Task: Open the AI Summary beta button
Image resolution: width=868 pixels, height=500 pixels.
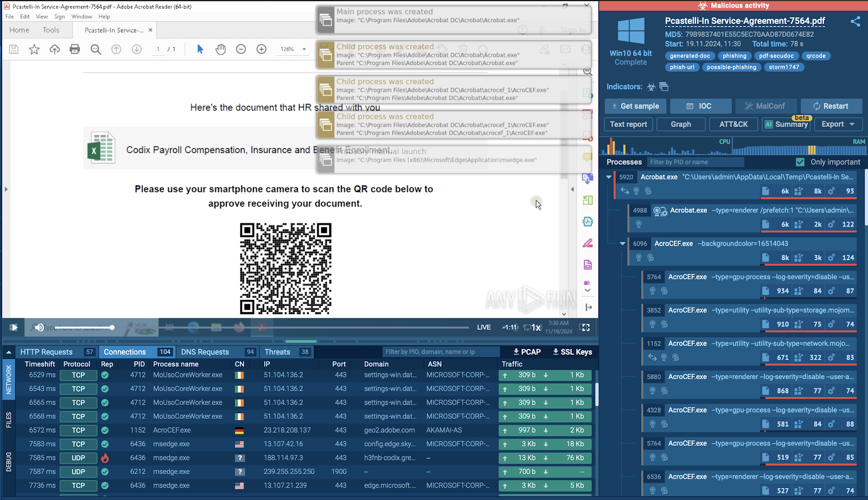Action: click(786, 124)
